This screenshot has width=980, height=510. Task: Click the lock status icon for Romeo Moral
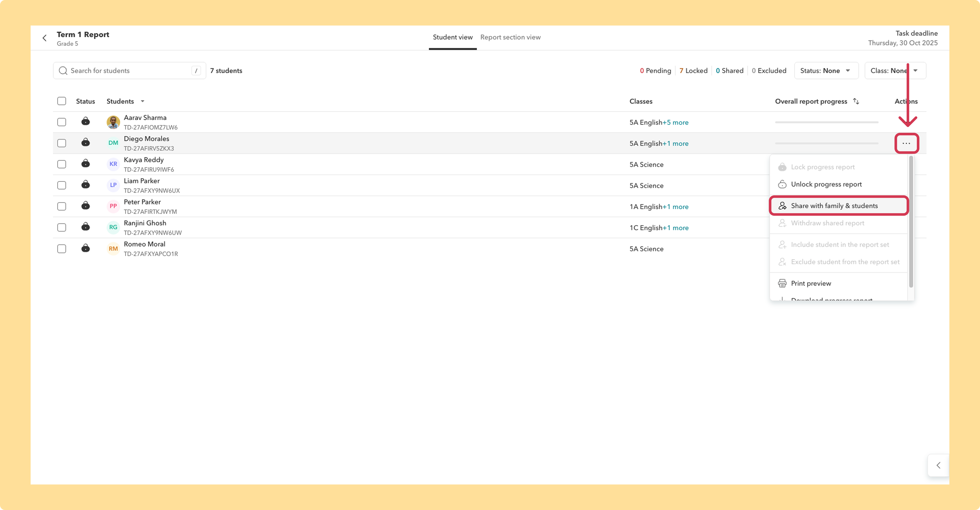(x=86, y=248)
